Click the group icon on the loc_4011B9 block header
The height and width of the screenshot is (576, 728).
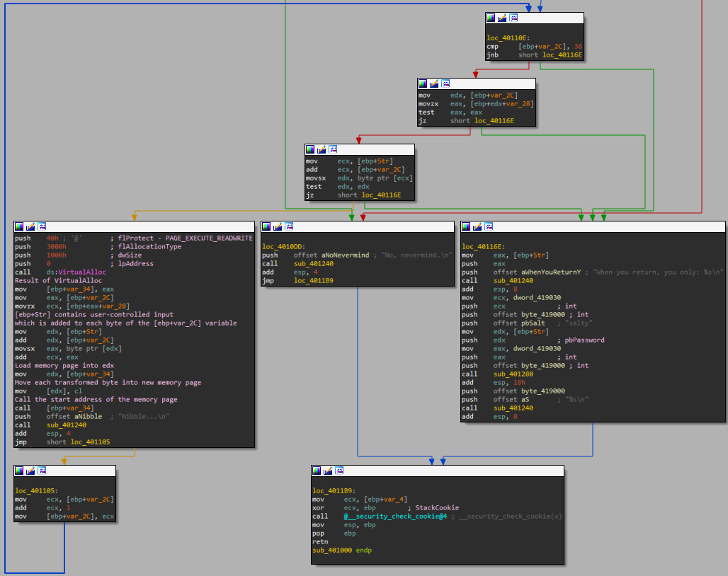tap(339, 470)
